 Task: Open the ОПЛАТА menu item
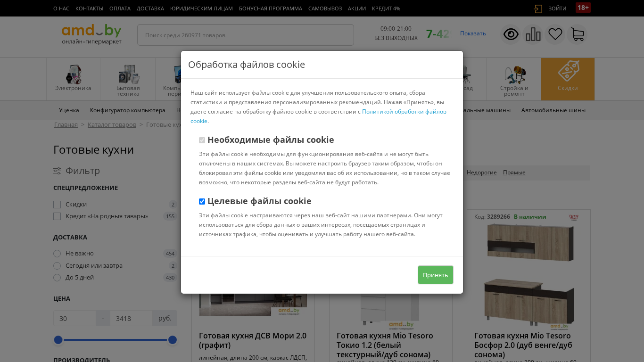point(120,8)
